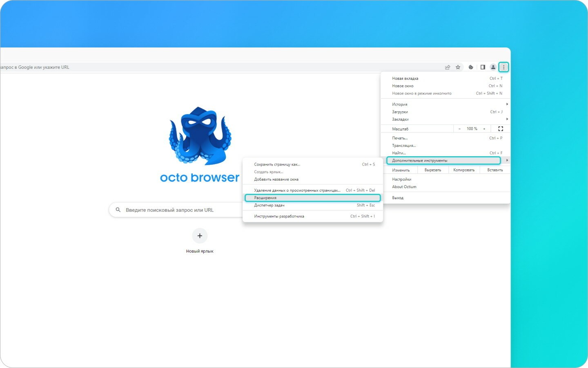Select About Octium menu item
The height and width of the screenshot is (368, 588).
point(445,186)
